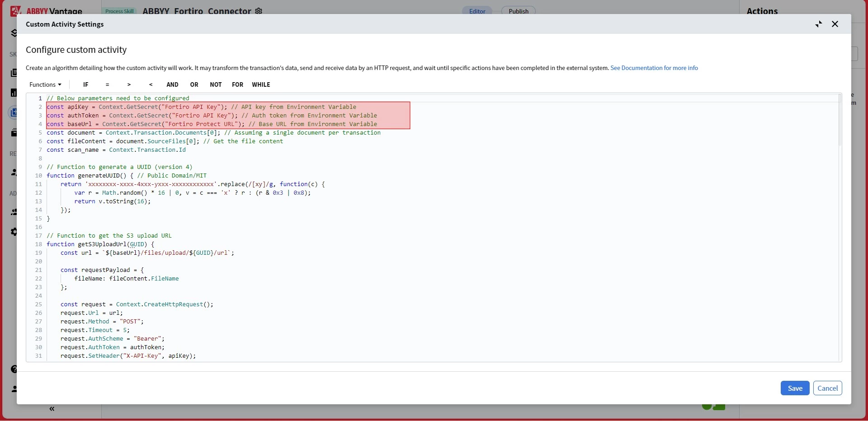Click the 'return v.toString(16);' line

pyautogui.click(x=113, y=201)
